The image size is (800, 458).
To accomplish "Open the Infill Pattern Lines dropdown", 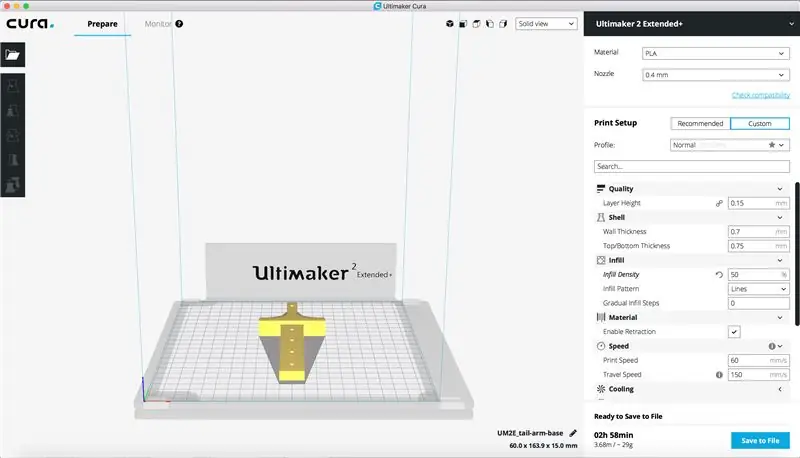I will [x=758, y=289].
